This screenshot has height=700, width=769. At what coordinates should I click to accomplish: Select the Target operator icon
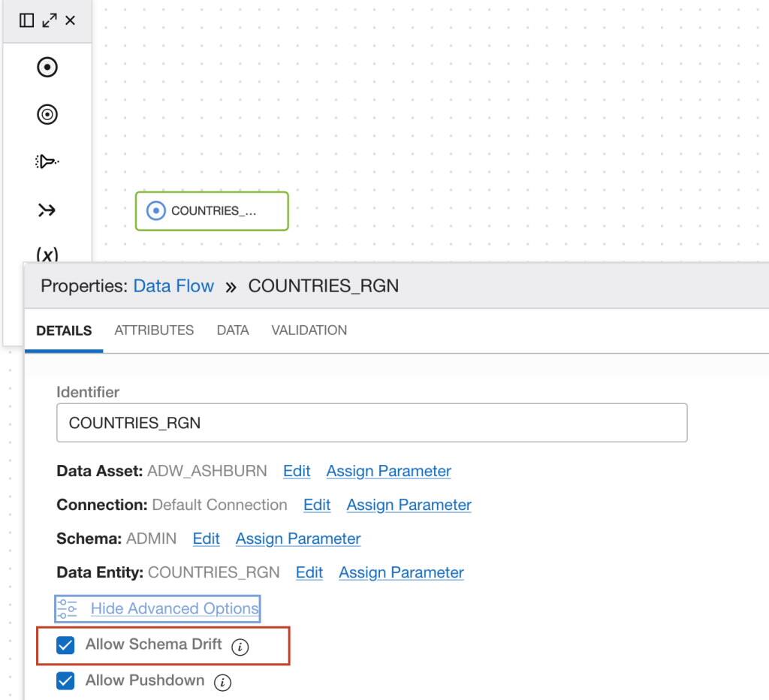47,114
